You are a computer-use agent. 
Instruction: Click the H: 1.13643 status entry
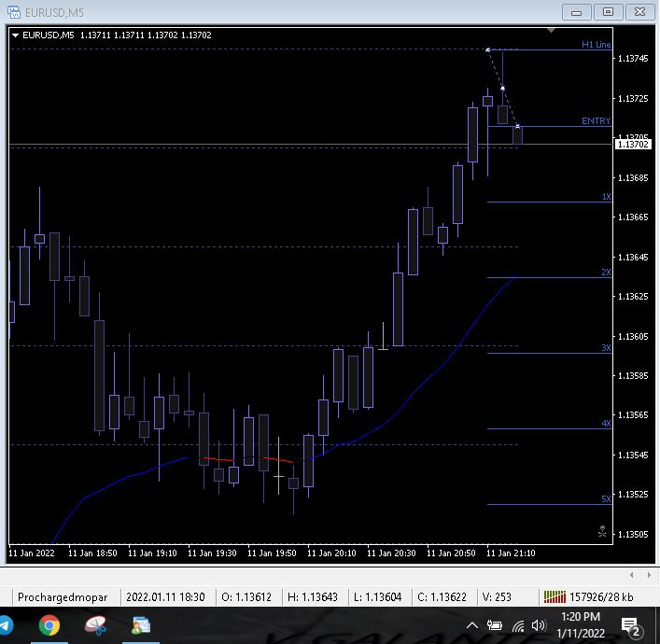313,597
